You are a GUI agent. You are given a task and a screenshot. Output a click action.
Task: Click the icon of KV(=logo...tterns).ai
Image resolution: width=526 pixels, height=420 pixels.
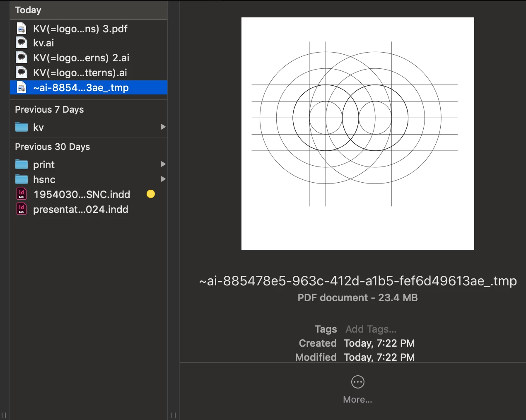point(22,72)
